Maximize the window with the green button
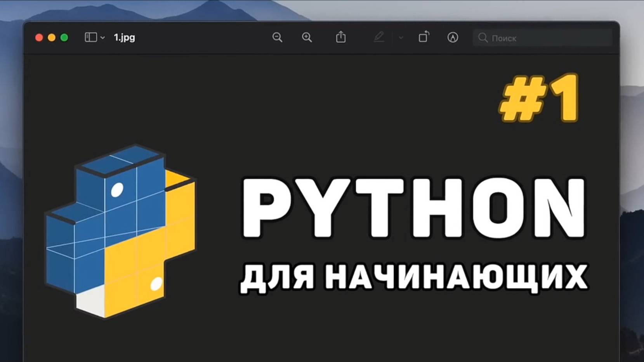 (64, 38)
